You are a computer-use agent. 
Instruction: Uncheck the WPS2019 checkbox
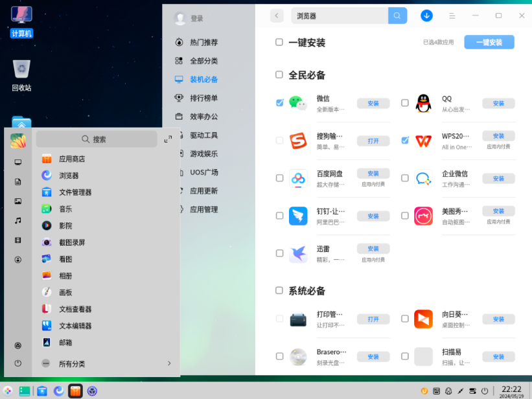pos(405,140)
